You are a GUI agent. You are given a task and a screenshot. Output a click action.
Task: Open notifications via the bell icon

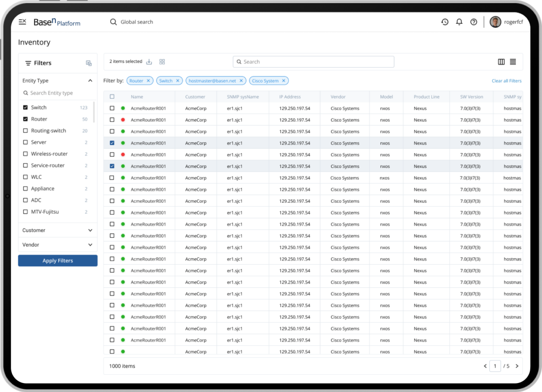459,22
